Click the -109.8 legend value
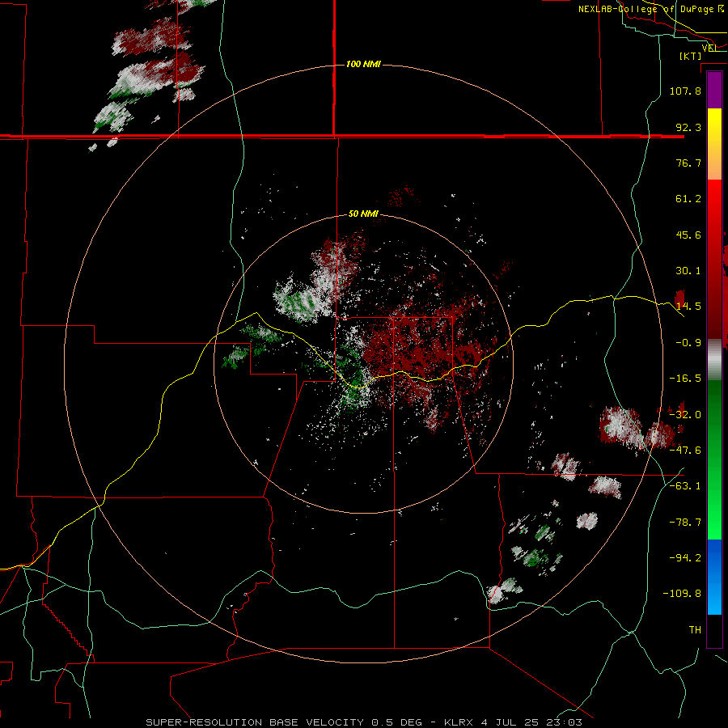Image resolution: width=728 pixels, height=728 pixels. (683, 594)
